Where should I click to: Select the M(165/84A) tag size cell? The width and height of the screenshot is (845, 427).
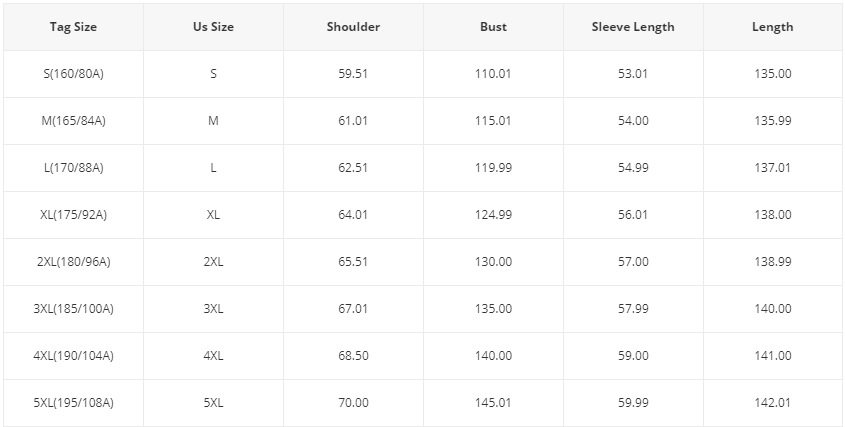[x=73, y=121]
